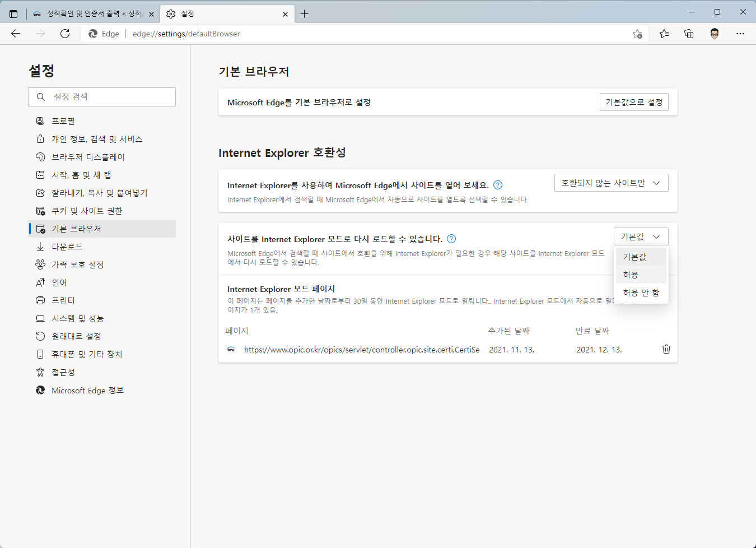The height and width of the screenshot is (548, 756).
Task: Click the 기본값으로 설정 button
Action: [x=634, y=102]
